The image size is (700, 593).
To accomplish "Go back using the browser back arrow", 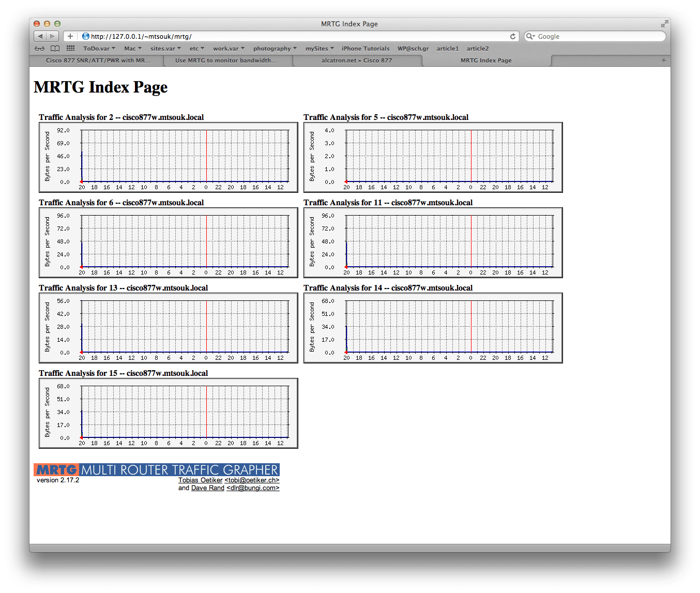I will click(40, 36).
